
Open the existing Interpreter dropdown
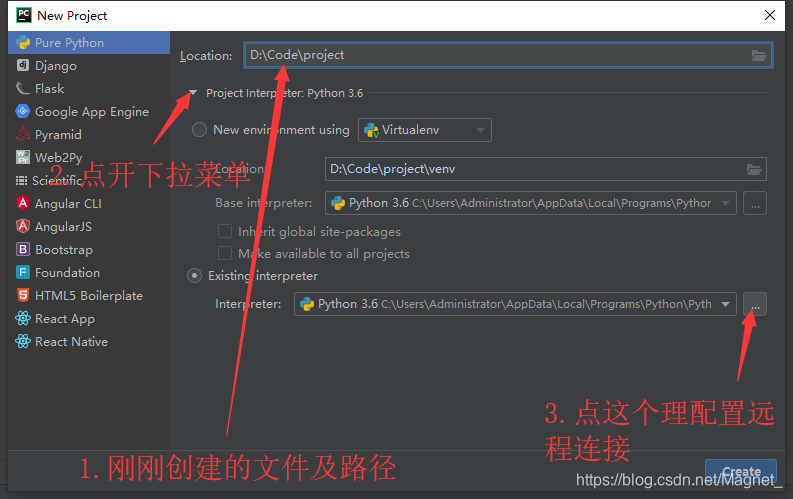[515, 304]
